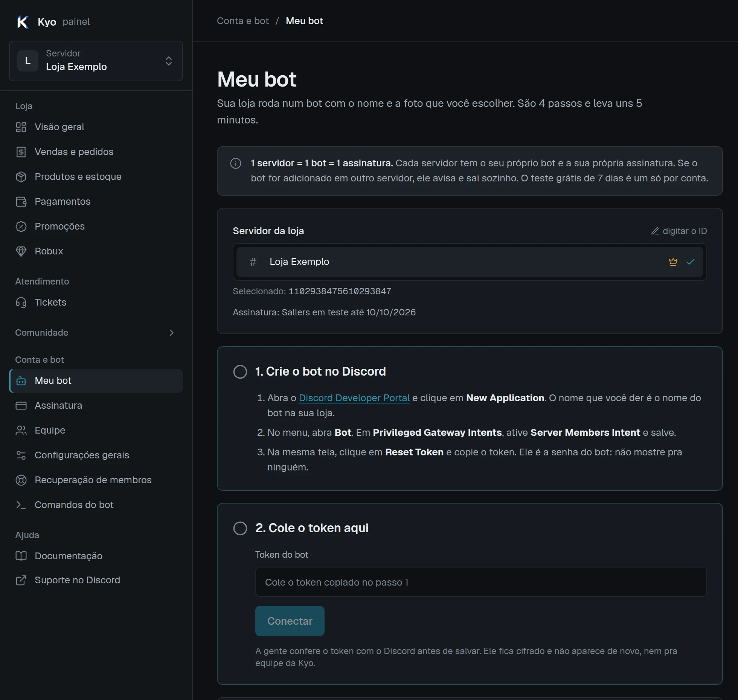The width and height of the screenshot is (738, 700).
Task: Click the Assinatura Sallers em teste text
Action: [x=324, y=312]
